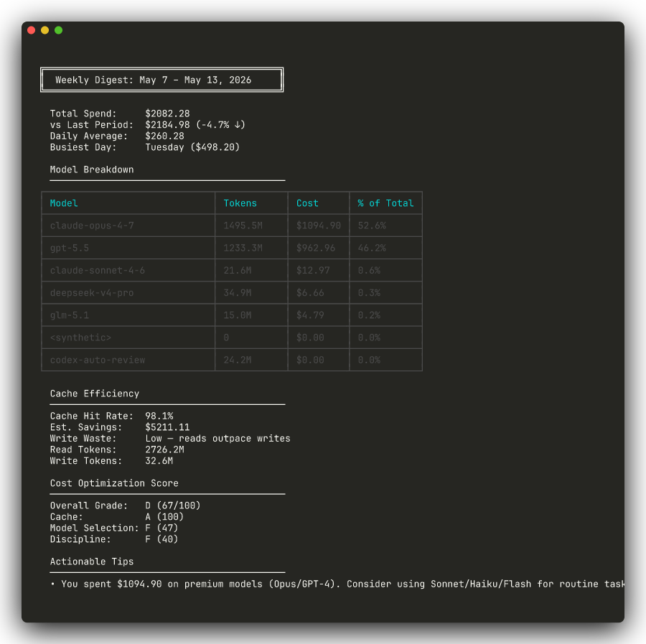Click the 21.6M tokens cell
The height and width of the screenshot is (644, 646).
[238, 270]
